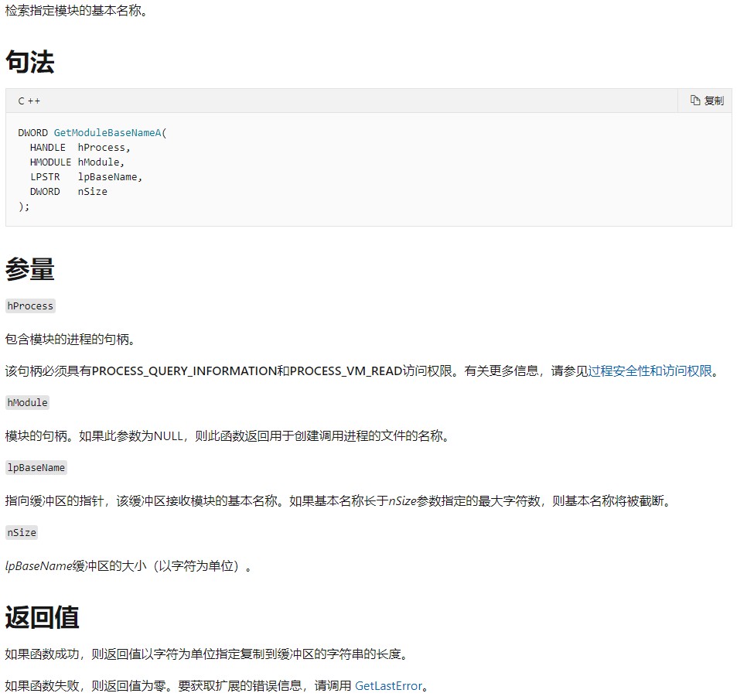Image resolution: width=754 pixels, height=700 pixels.
Task: Click the 'LPSTR lpBaseName,' code line
Action: [x=86, y=177]
